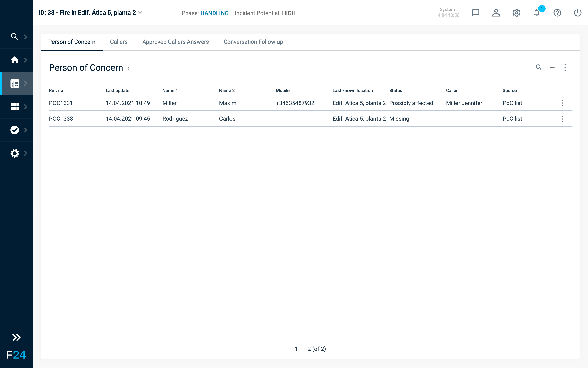Viewport: 588px width, 368px height.
Task: Expand the search submenu chevron in sidebar
Action: click(26, 37)
